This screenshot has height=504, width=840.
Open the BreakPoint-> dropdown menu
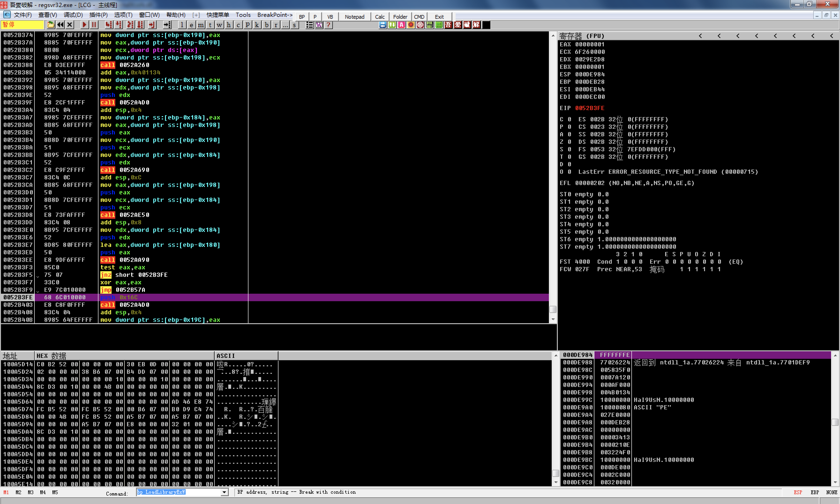click(274, 15)
